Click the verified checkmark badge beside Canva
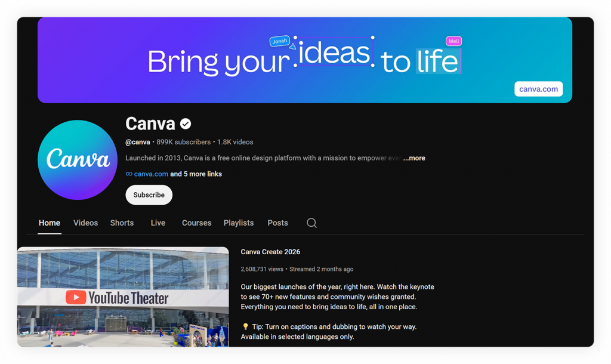 [186, 124]
